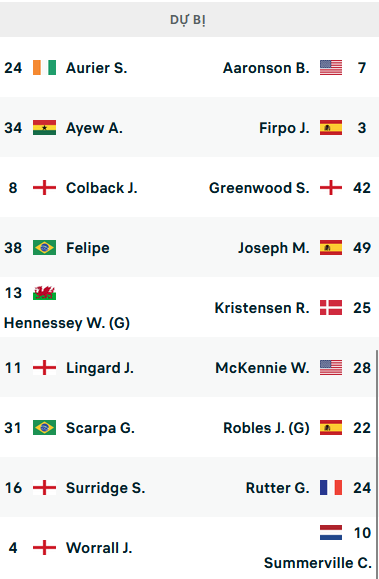Image resolution: width=379 pixels, height=579 pixels.
Task: View Surridge S. player details
Action: point(106,488)
